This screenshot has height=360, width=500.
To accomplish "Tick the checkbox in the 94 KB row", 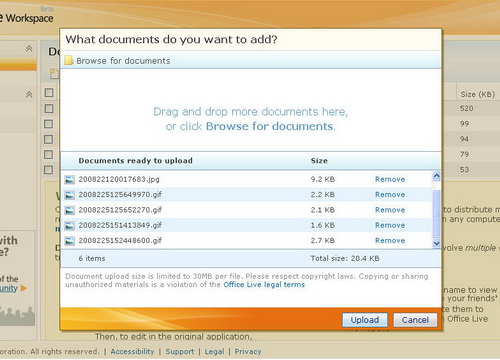I will click(49, 139).
